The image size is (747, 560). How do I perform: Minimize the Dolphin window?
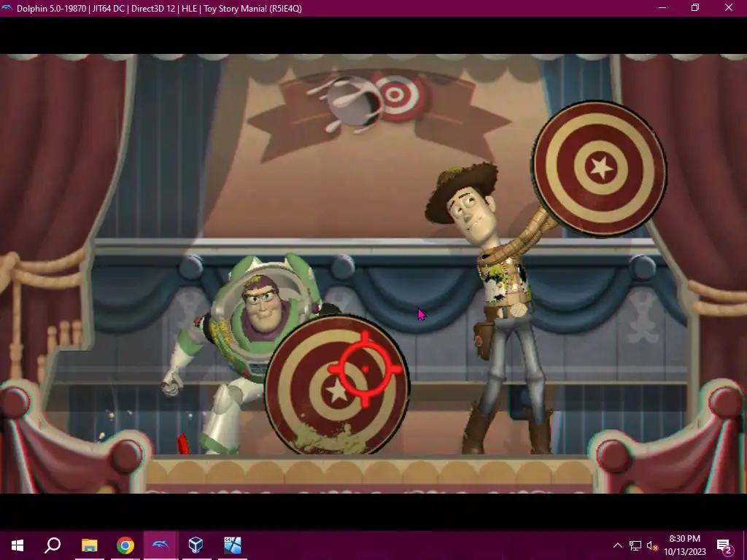pyautogui.click(x=662, y=8)
